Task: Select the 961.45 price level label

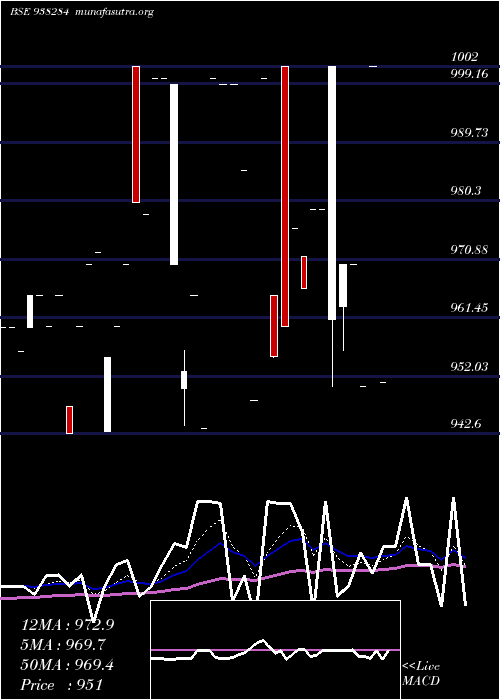Action: (x=469, y=308)
